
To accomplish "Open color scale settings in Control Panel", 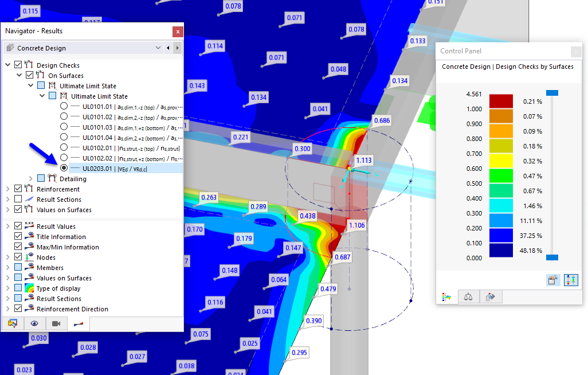I will pos(571,280).
